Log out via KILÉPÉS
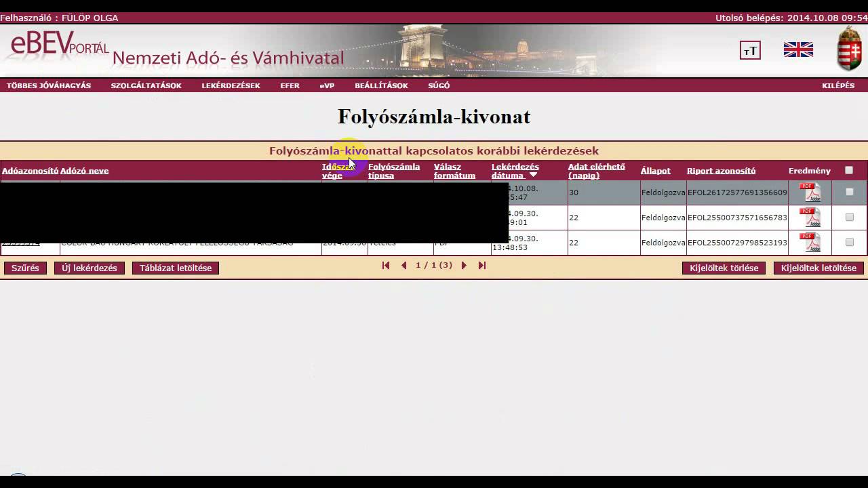This screenshot has width=868, height=488. click(838, 86)
